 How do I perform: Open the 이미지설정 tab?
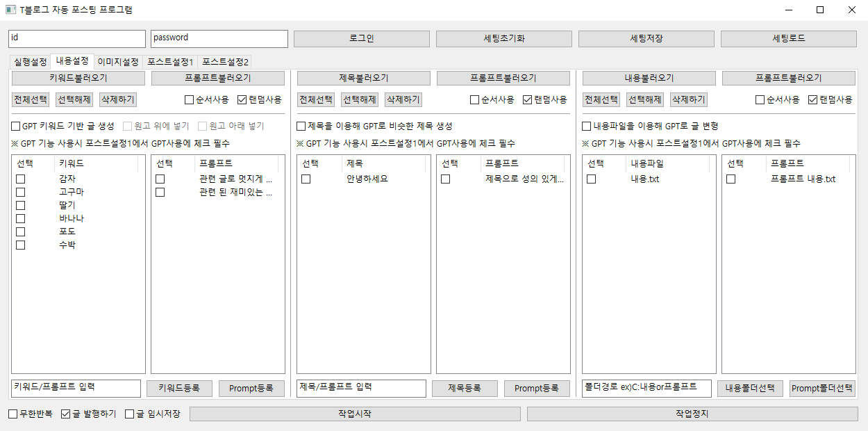(117, 62)
